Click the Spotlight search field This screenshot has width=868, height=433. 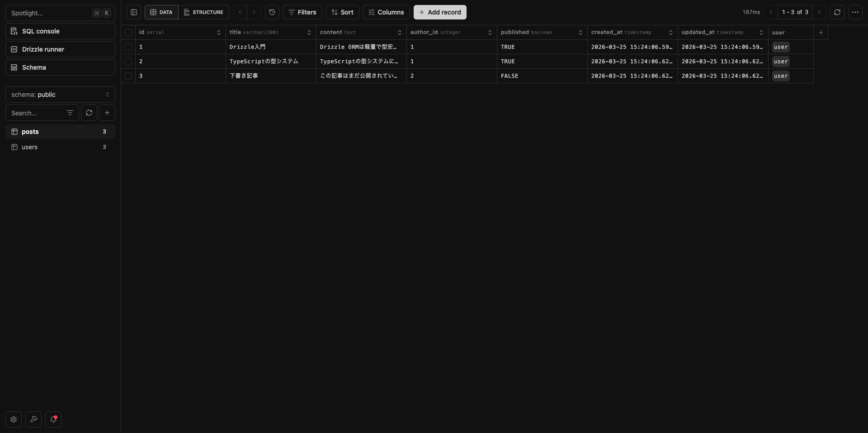coord(50,13)
